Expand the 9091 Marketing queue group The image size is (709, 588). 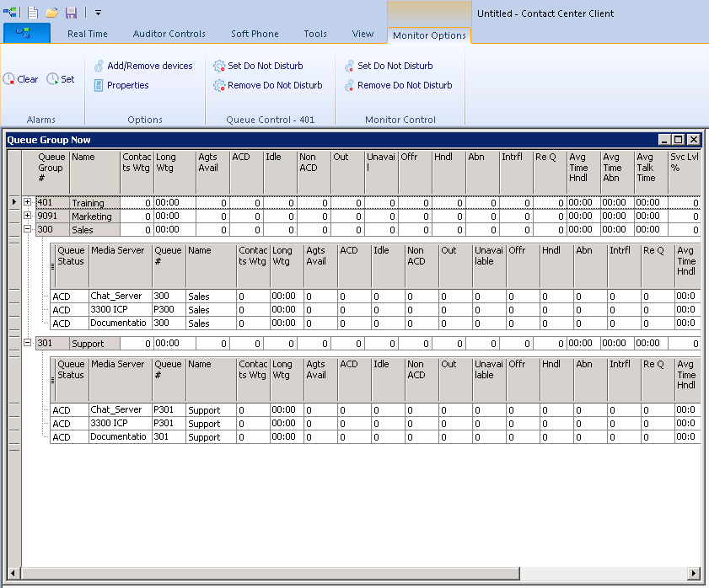(x=27, y=216)
